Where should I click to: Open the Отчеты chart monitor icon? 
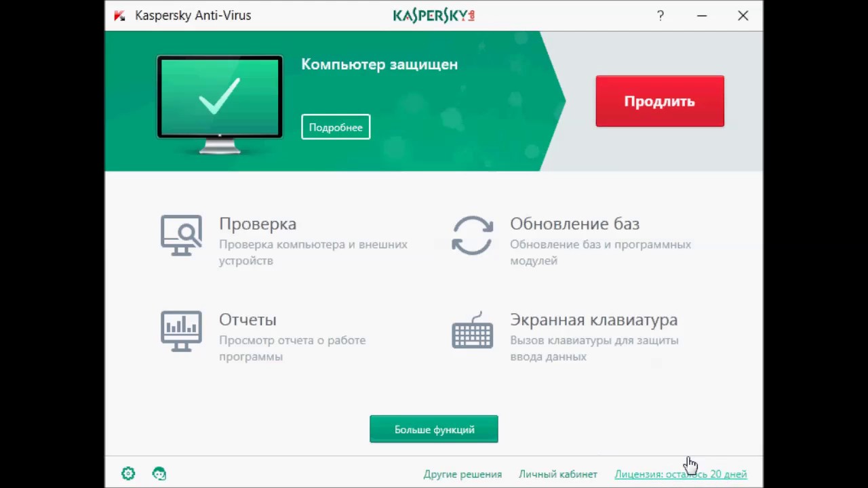(181, 331)
